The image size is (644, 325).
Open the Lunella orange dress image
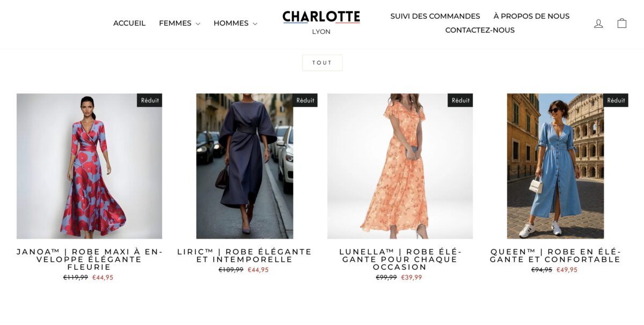click(x=400, y=166)
